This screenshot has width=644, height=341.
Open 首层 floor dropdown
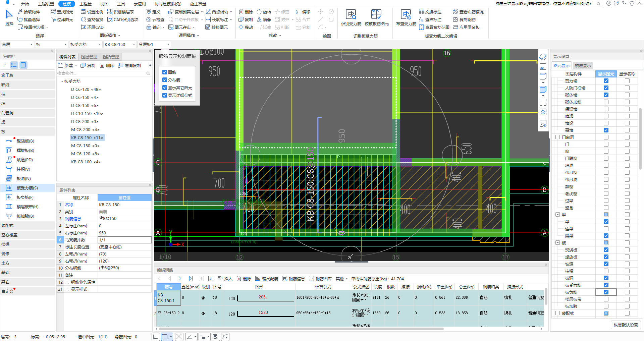coord(17,44)
